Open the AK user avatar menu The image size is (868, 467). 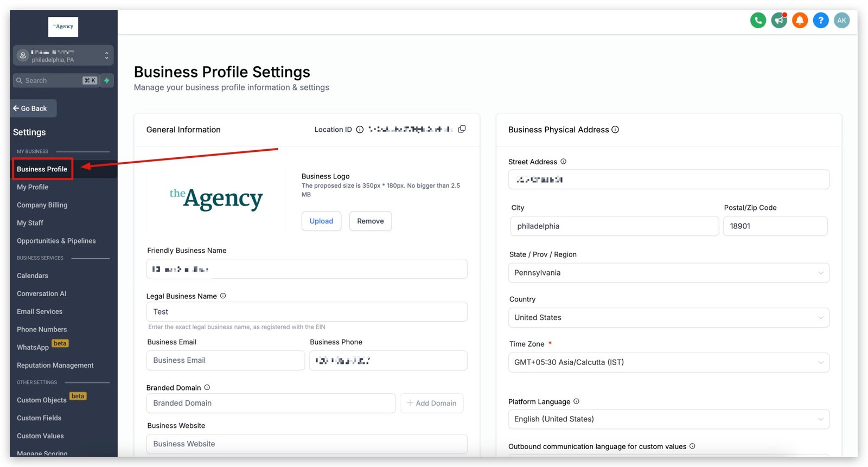(841, 21)
